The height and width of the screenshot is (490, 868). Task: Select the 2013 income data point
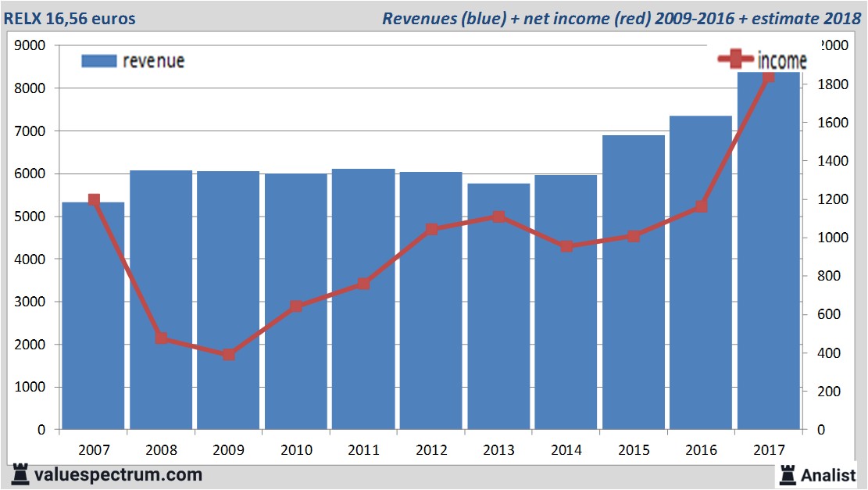pos(498,216)
